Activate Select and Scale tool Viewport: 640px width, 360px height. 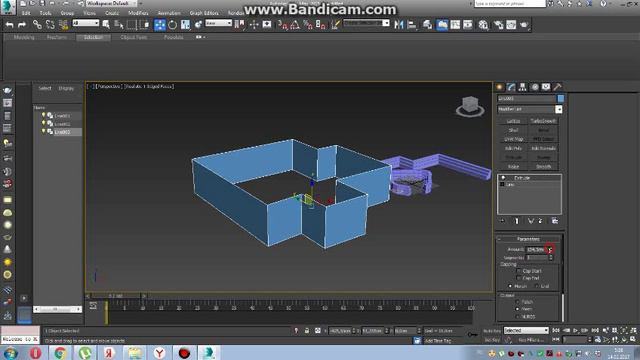point(185,25)
